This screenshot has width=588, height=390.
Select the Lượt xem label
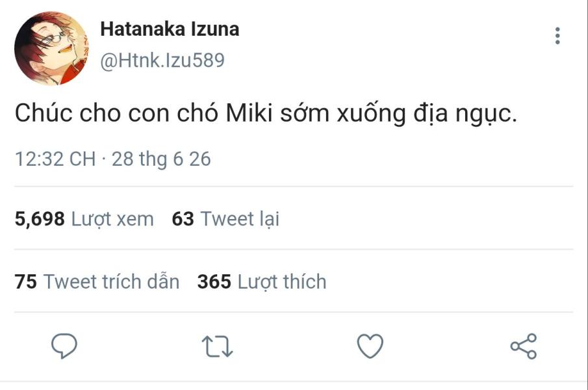click(112, 219)
